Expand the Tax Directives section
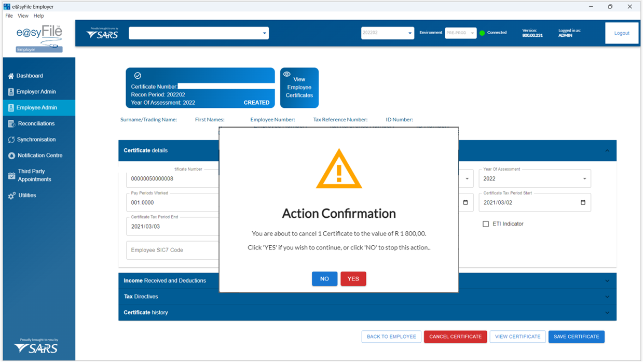Screen dimensions: 644x364 click(607, 297)
